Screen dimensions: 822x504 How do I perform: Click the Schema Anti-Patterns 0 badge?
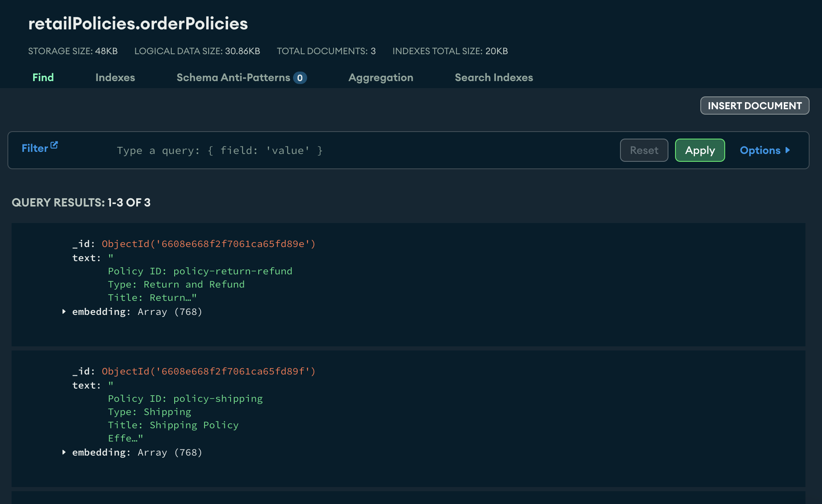pos(300,78)
